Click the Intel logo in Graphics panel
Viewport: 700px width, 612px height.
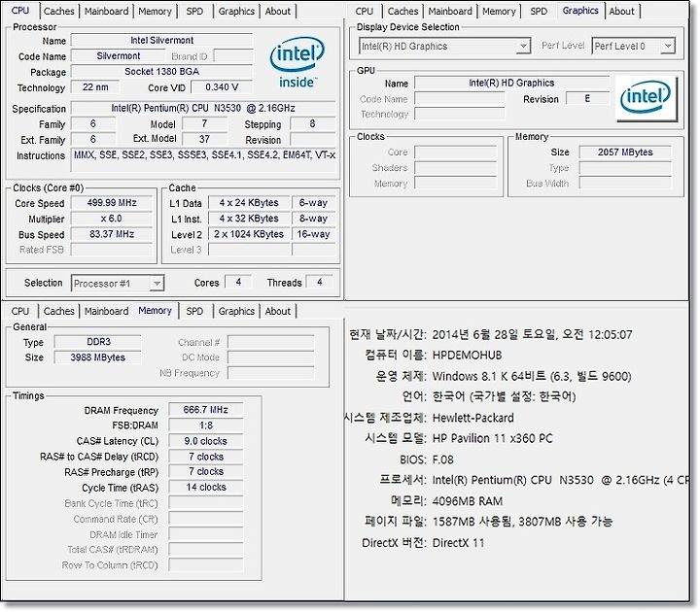click(646, 98)
